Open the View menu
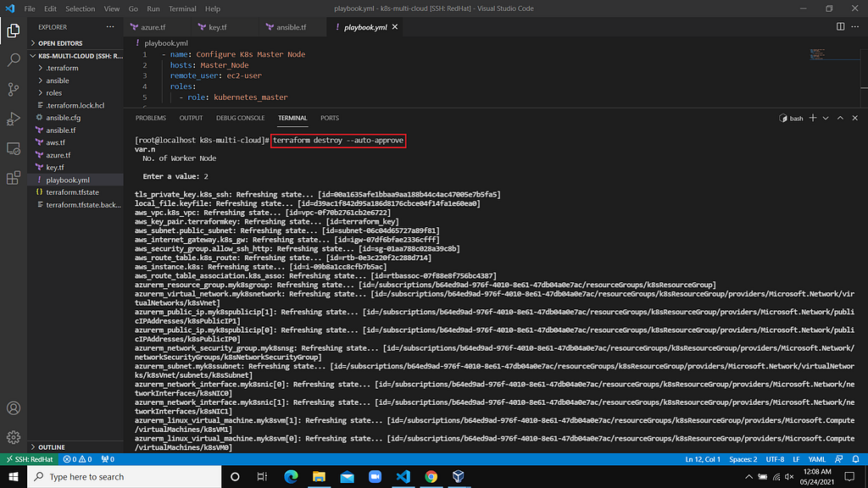Screen dimensions: 868x488 [111, 8]
